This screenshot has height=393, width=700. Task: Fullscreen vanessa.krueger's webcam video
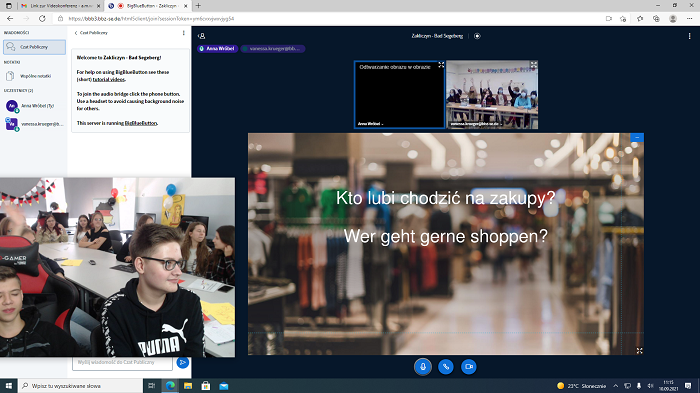click(x=533, y=65)
